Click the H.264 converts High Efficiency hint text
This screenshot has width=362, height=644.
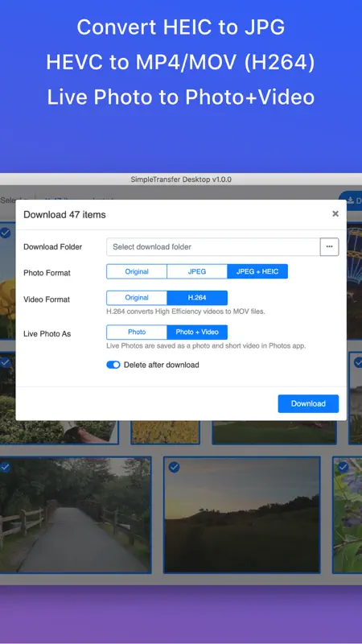pyautogui.click(x=186, y=312)
